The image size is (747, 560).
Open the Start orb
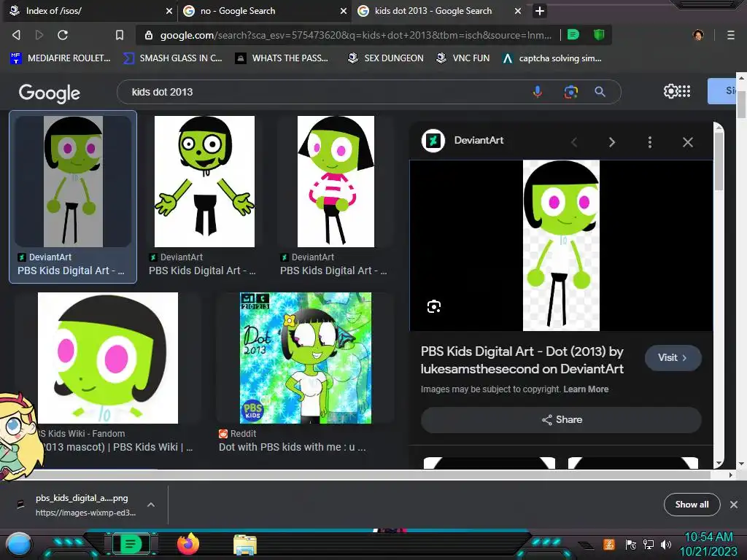point(19,544)
